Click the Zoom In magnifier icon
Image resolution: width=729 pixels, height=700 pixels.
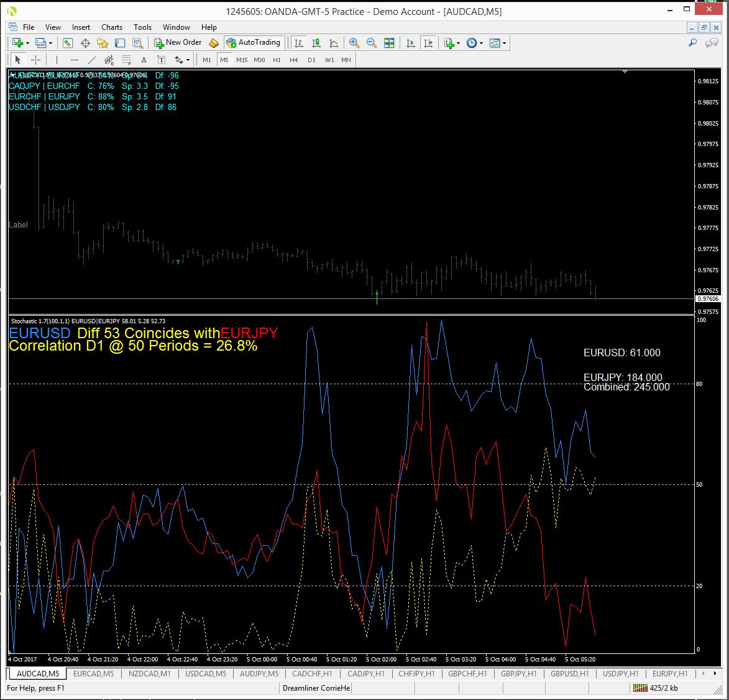point(354,43)
